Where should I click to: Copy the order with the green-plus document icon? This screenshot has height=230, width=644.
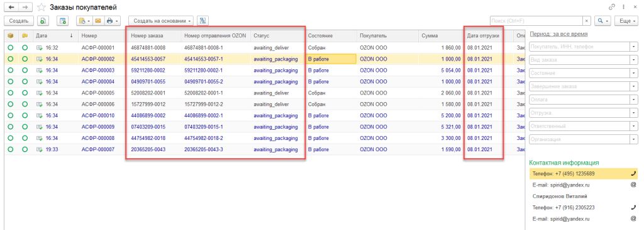pyautogui.click(x=43, y=21)
